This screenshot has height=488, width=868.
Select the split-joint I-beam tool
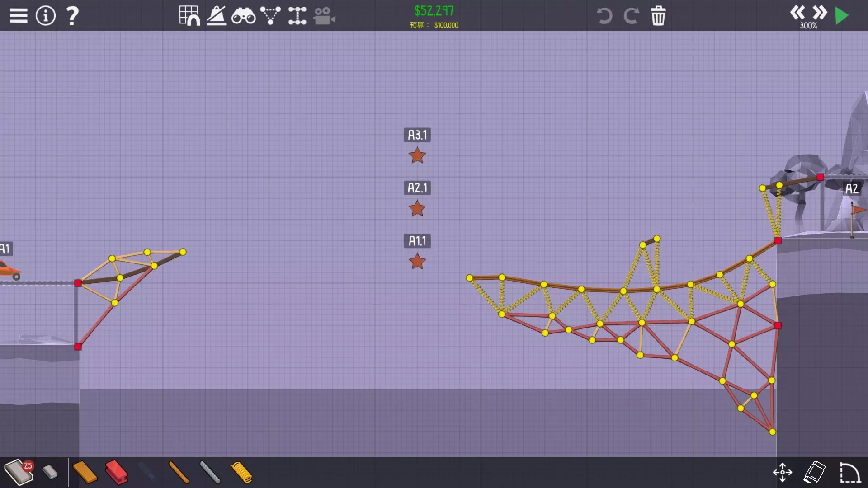pyautogui.click(x=297, y=16)
